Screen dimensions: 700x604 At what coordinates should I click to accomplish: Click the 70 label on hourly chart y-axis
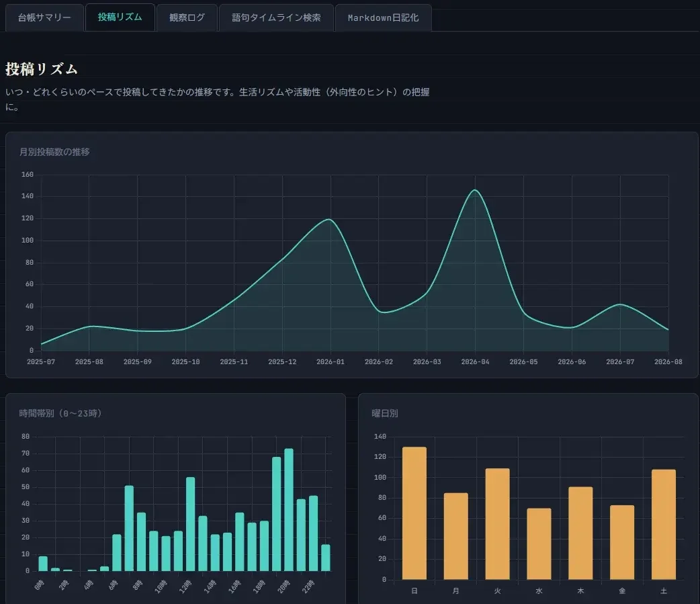(x=26, y=454)
